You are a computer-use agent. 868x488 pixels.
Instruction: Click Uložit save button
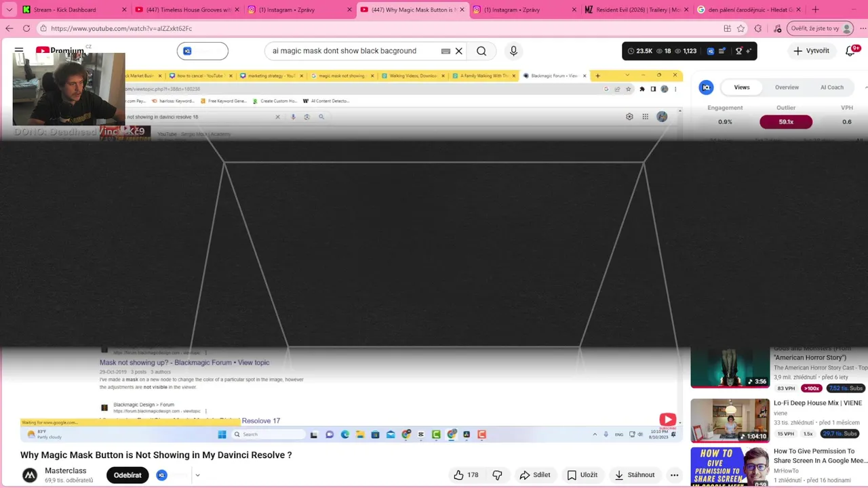coord(582,475)
